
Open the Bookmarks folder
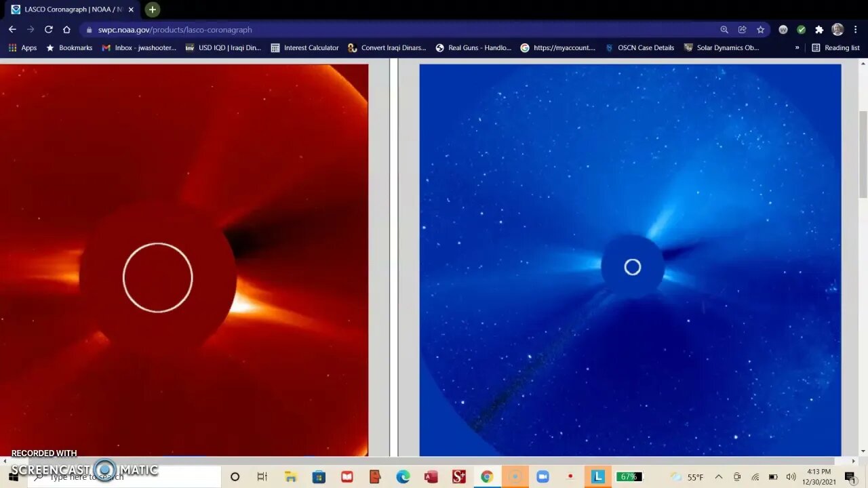69,48
